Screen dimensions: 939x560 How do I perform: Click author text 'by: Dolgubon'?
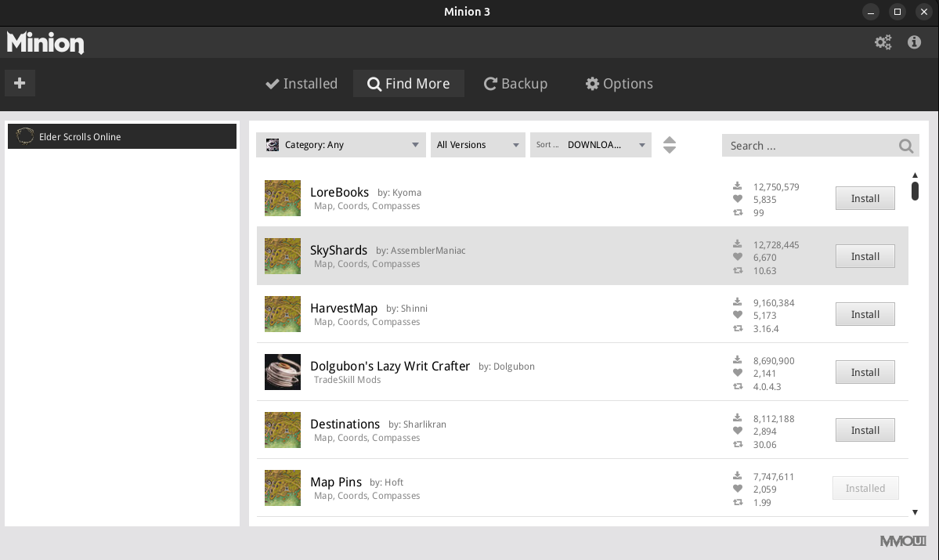(507, 367)
